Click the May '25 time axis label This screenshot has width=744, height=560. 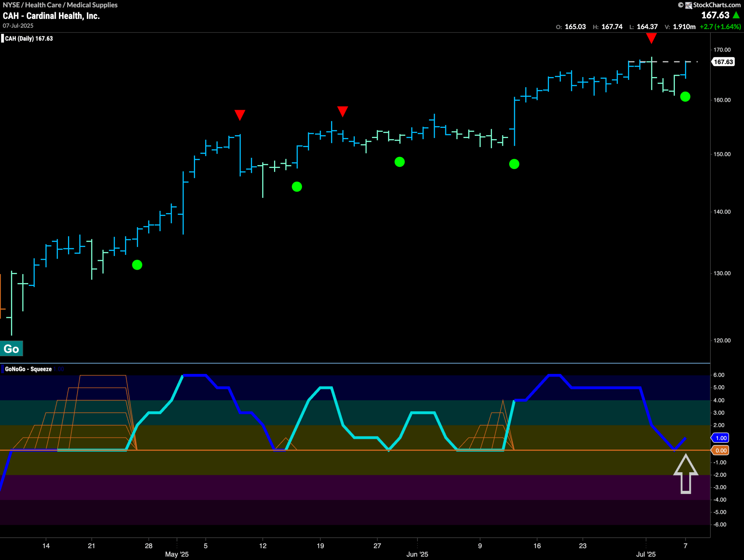coord(177,554)
